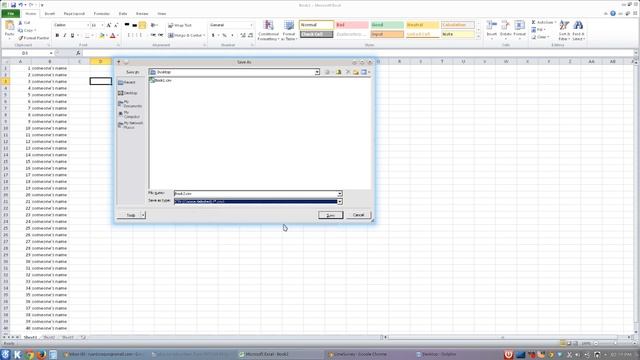This screenshot has width=640, height=360.
Task: Open the Views menu icon in the dialog
Action: (365, 72)
